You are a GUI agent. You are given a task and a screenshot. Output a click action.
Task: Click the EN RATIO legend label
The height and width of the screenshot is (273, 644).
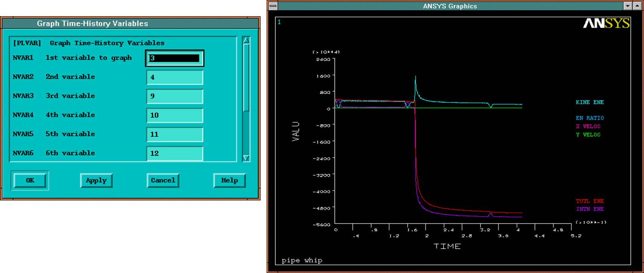[x=590, y=118]
